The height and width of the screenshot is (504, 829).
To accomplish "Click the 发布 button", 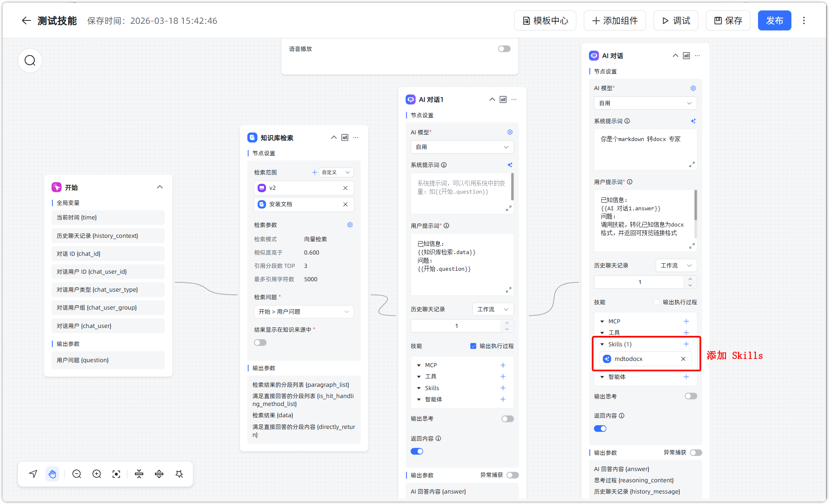I will tap(774, 21).
